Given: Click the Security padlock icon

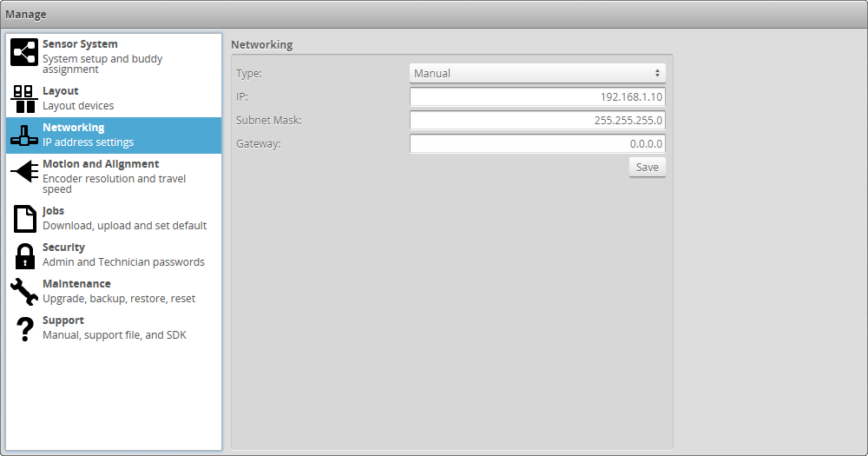Looking at the screenshot, I should coord(24,255).
